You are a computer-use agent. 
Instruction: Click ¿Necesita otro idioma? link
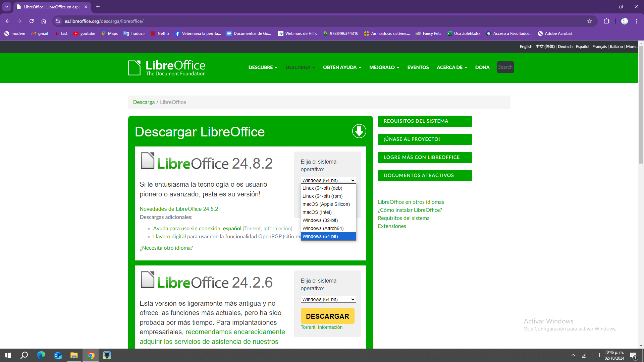coord(166,248)
